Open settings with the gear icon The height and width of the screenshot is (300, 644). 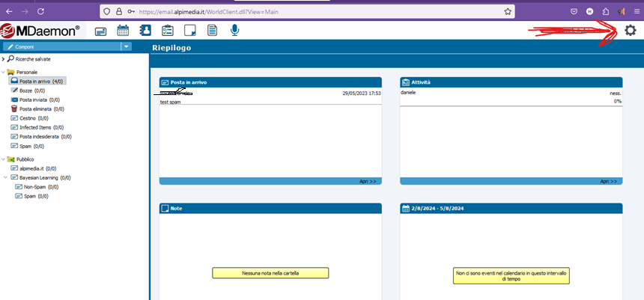click(630, 31)
